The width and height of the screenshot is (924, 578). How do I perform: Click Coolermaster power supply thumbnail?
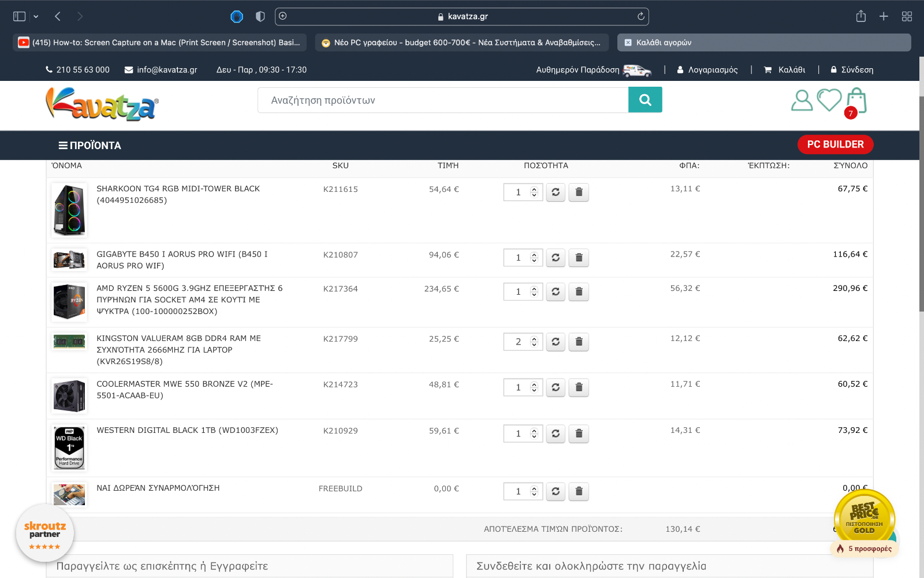click(69, 396)
